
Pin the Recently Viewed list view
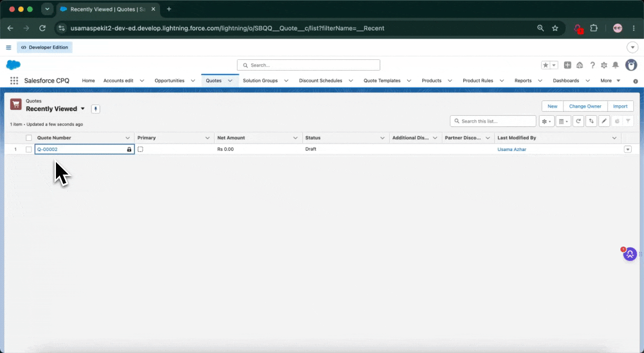(96, 109)
